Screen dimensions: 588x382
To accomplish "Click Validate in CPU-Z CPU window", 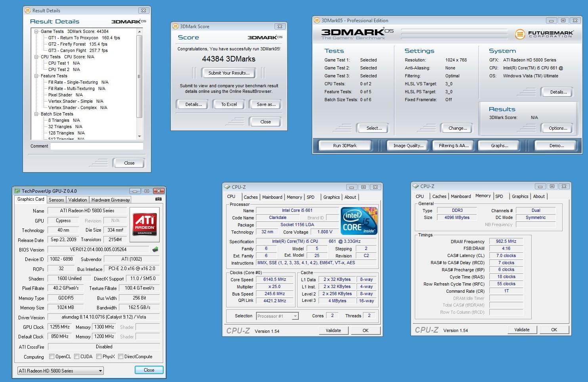I will (x=333, y=330).
